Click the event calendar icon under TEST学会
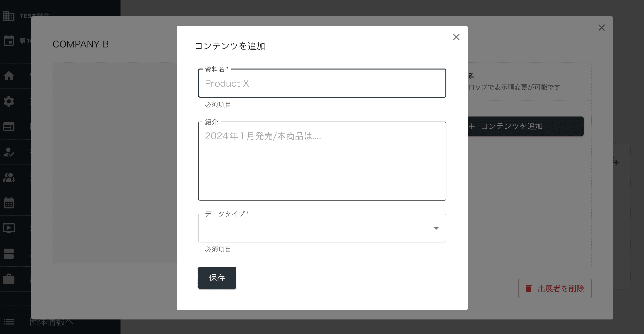This screenshot has width=644, height=334. pos(9,40)
